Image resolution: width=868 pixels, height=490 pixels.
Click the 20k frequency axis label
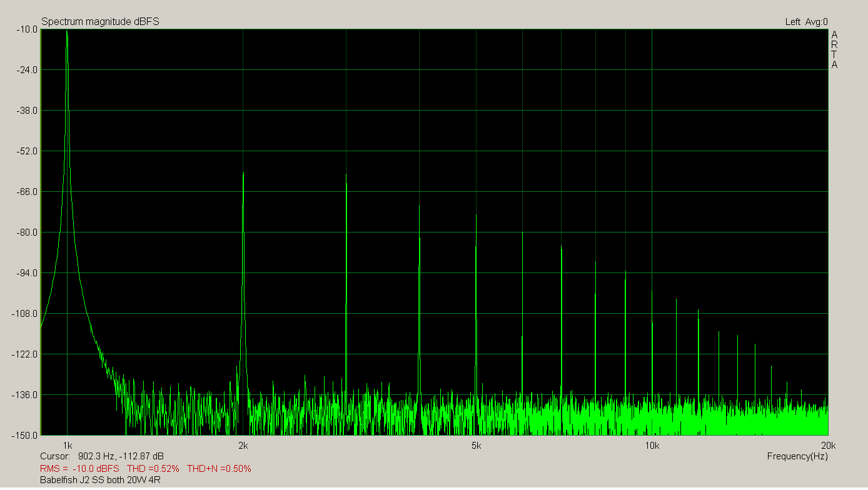(828, 446)
